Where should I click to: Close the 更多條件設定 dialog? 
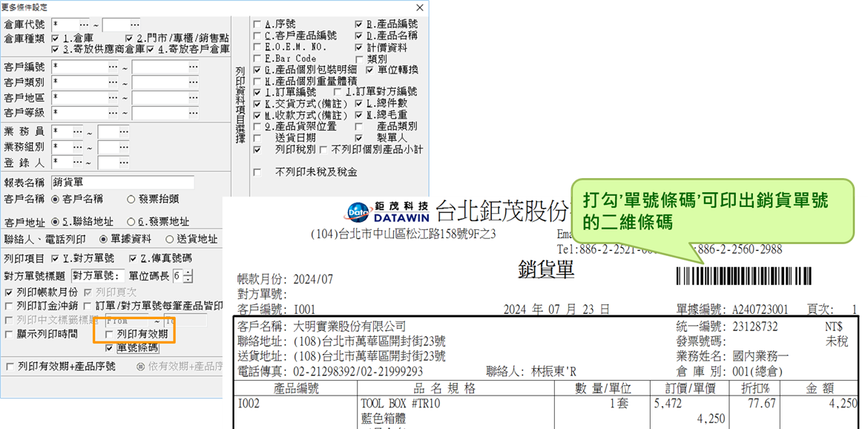(x=420, y=7)
